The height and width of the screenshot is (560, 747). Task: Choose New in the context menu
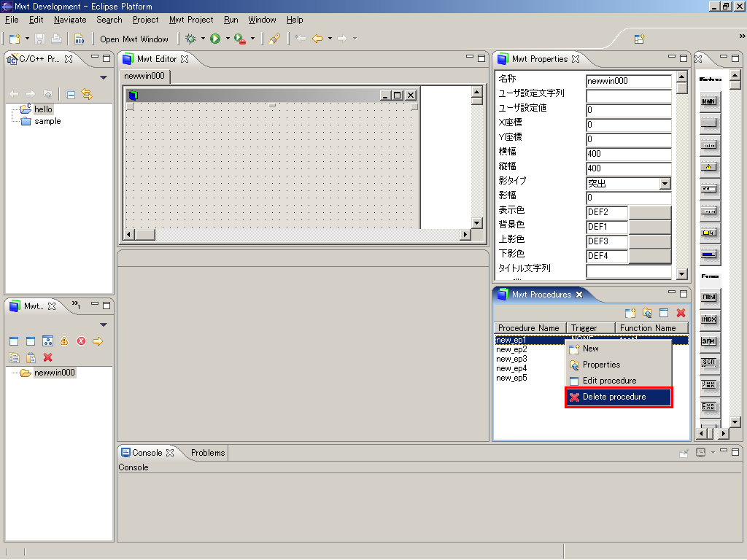[619, 349]
